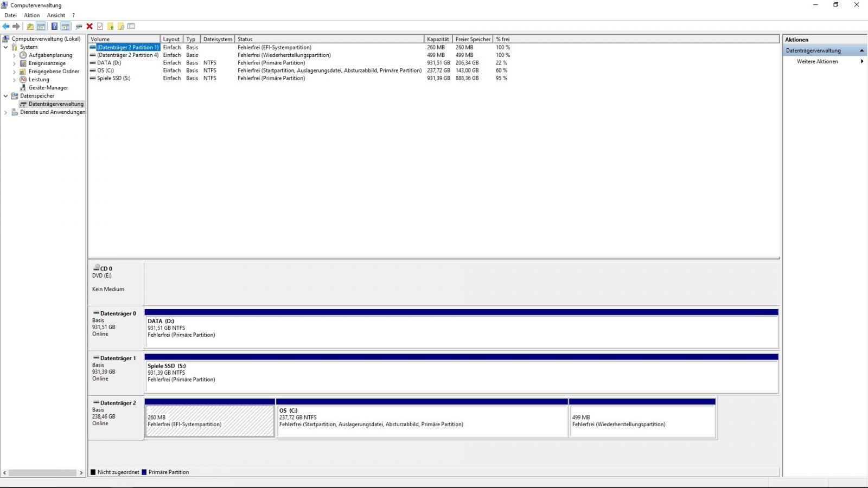This screenshot has height=488, width=868.
Task: Expand the Ereignisanzeige node
Action: 14,63
